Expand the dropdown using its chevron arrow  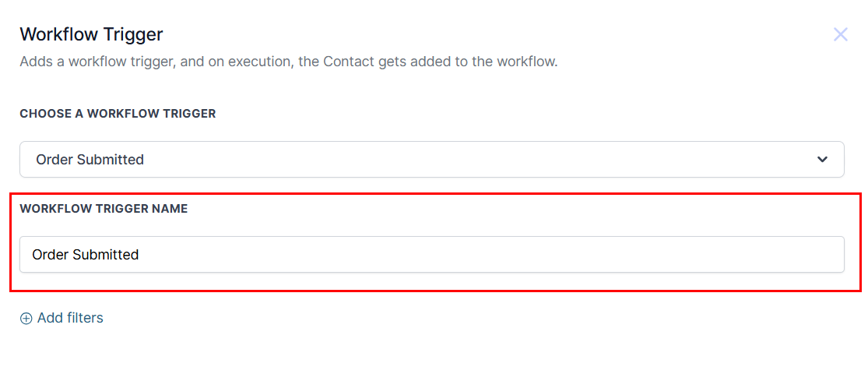(822, 160)
